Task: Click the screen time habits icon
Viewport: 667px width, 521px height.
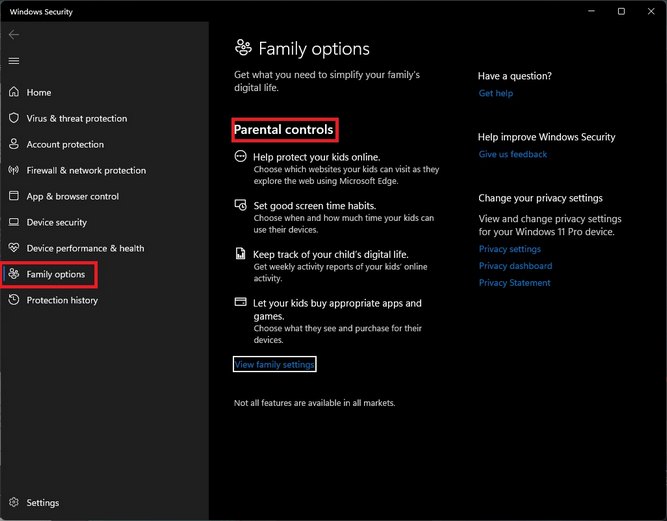Action: click(x=240, y=205)
